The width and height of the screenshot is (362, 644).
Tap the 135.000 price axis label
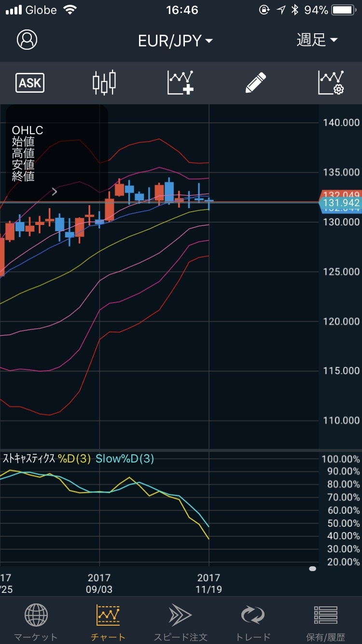pyautogui.click(x=341, y=172)
